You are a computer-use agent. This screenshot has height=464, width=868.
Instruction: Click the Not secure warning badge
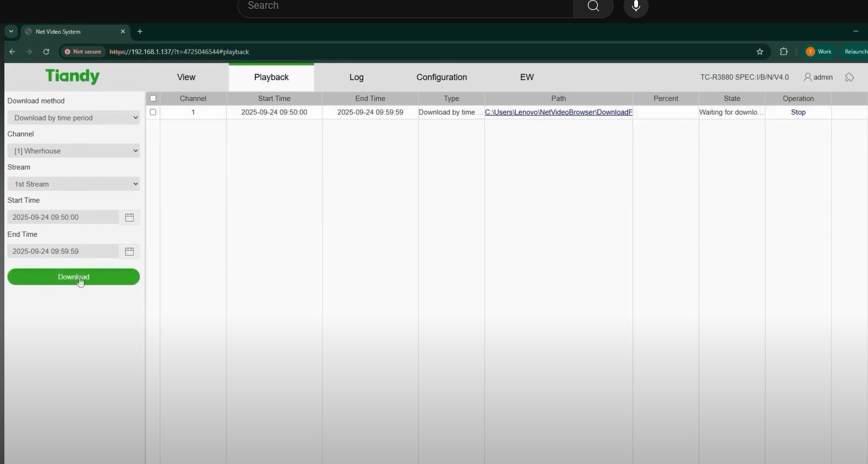pos(81,51)
